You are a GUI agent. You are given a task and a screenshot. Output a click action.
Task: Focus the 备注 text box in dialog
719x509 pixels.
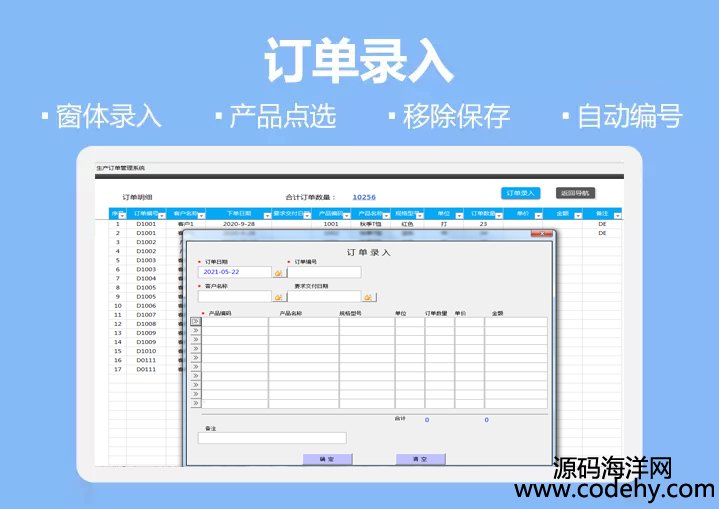click(272, 438)
